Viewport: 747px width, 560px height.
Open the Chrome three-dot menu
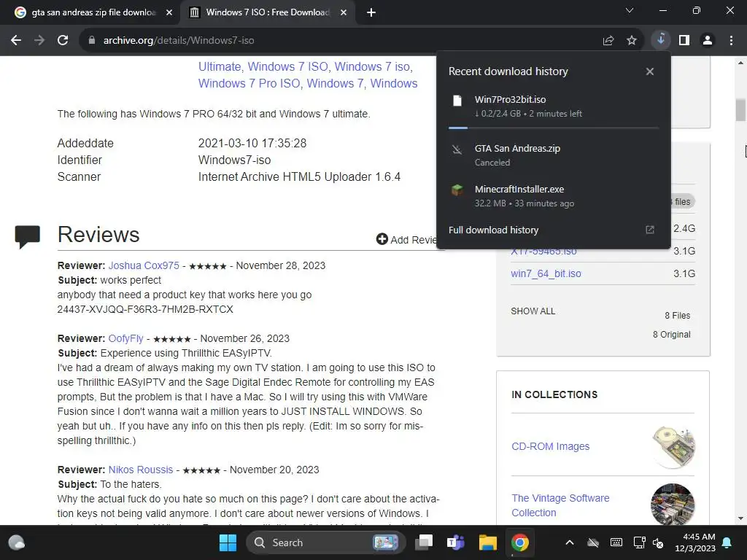(731, 41)
